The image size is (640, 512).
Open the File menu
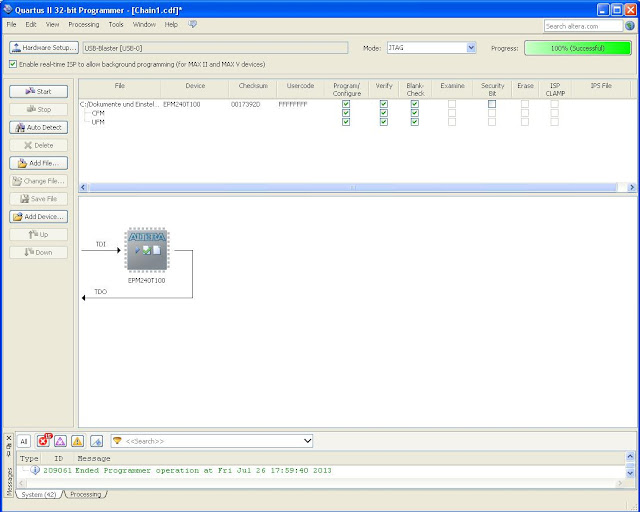click(x=11, y=24)
